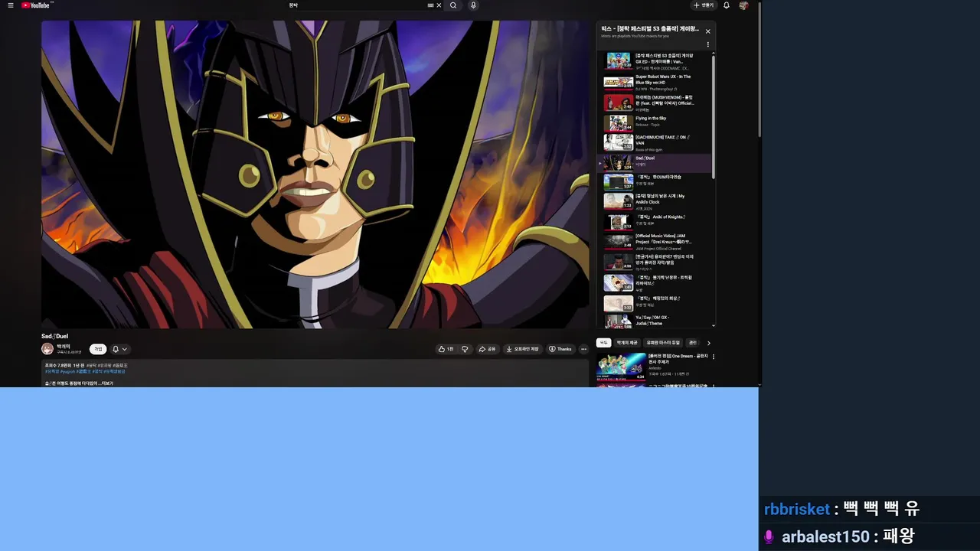The image size is (980, 551).
Task: Click the One Dream recommended video title
Action: [678, 359]
